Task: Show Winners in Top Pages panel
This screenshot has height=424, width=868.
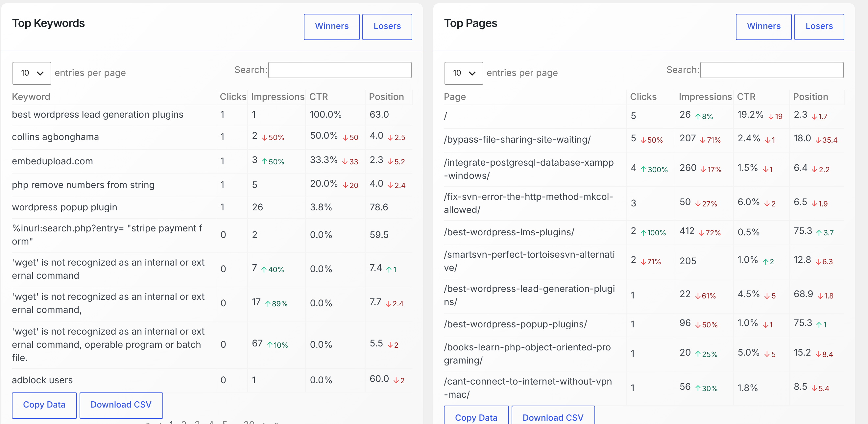Action: 763,27
